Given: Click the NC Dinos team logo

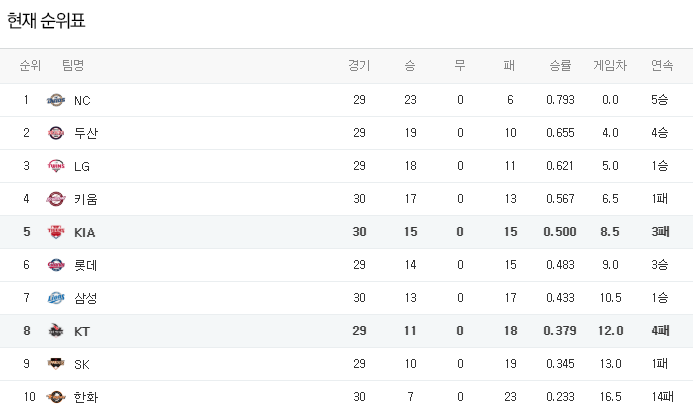Looking at the screenshot, I should [x=56, y=100].
